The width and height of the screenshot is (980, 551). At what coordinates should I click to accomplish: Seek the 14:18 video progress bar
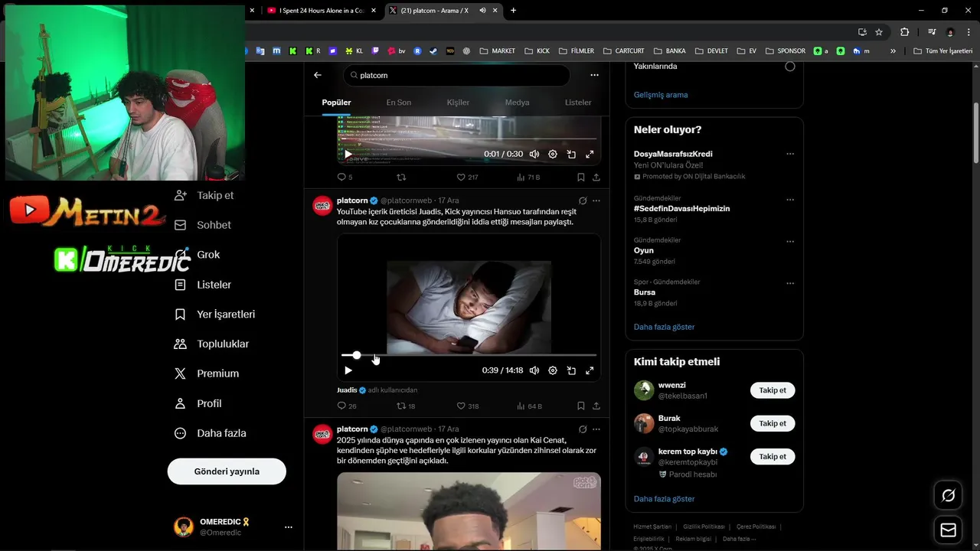pyautogui.click(x=469, y=355)
